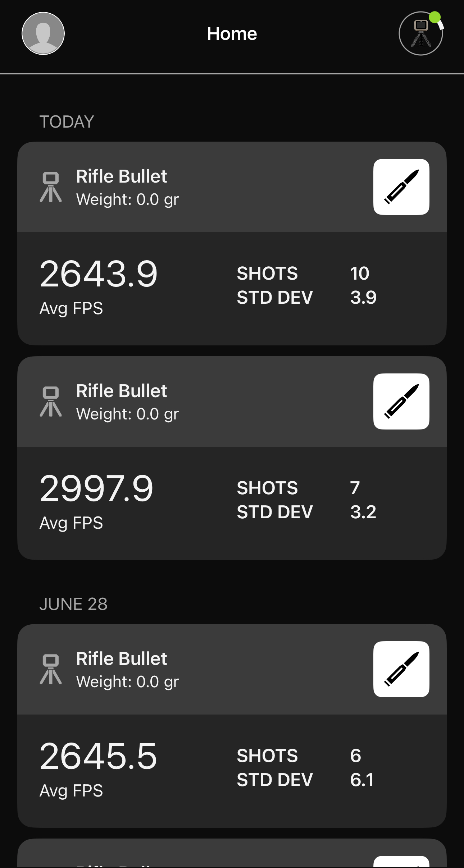Screen dimensions: 464x868
Task: Tap Rifle Bullet title under June 28
Action: [122, 659]
